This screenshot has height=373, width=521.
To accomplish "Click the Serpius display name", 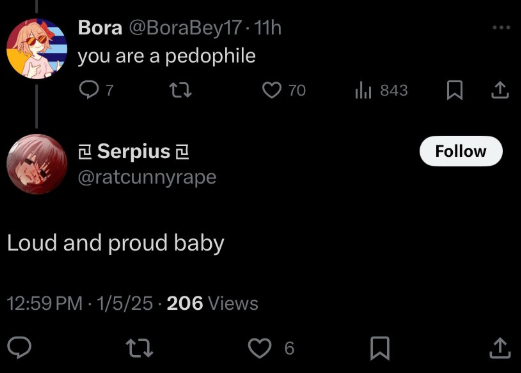I will [134, 152].
